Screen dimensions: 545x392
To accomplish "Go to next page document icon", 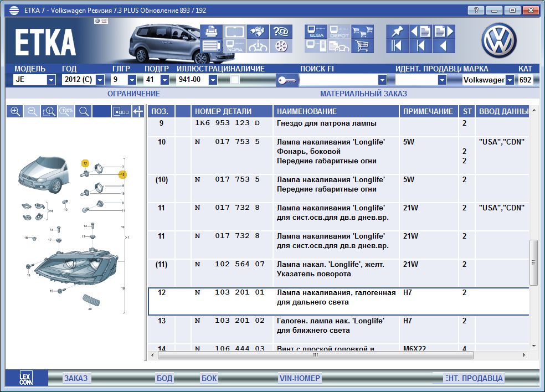I will (444, 32).
